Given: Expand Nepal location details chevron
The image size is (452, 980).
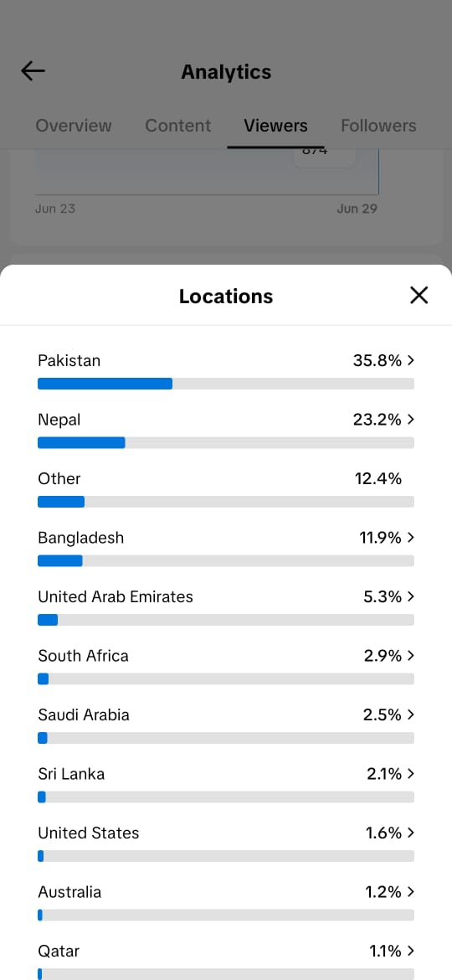Looking at the screenshot, I should pos(411,420).
